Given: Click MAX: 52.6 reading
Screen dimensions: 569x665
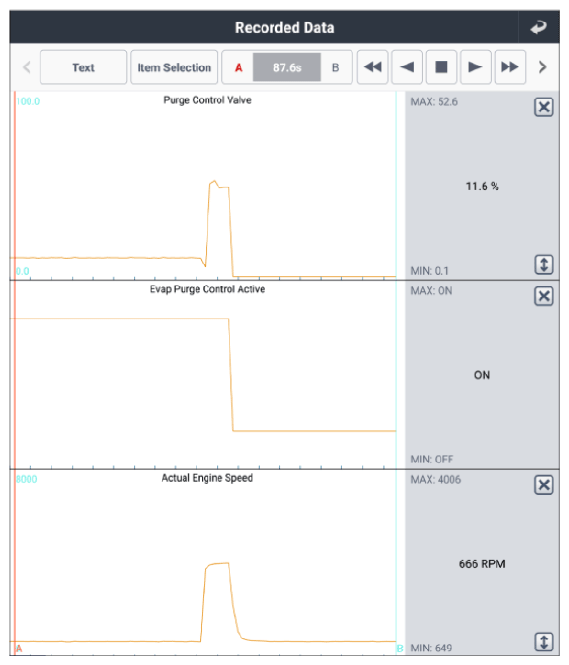Looking at the screenshot, I should (x=434, y=102).
